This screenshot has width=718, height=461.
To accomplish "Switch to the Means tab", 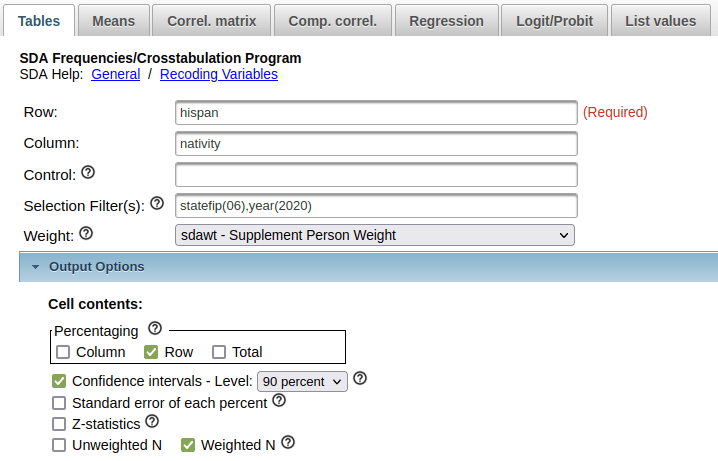I will click(113, 20).
